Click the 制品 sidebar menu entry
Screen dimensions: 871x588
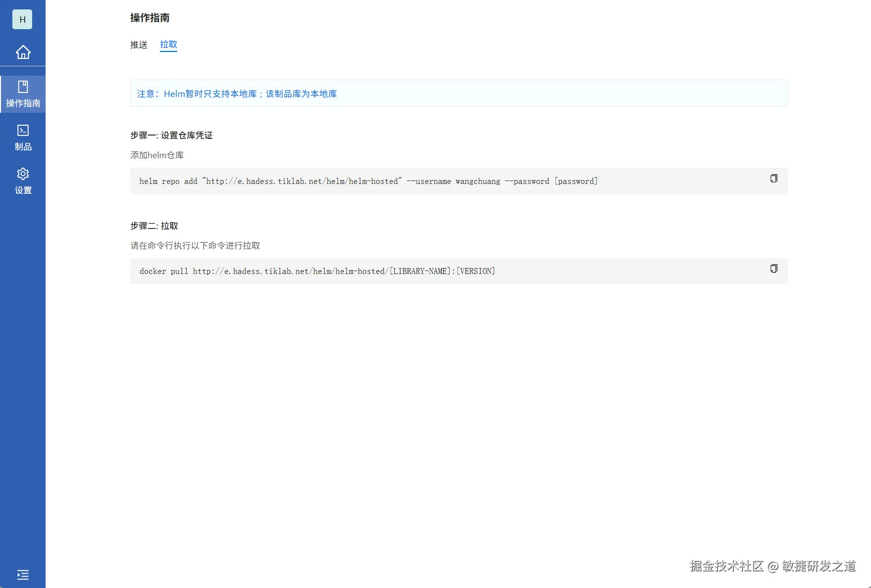point(23,146)
